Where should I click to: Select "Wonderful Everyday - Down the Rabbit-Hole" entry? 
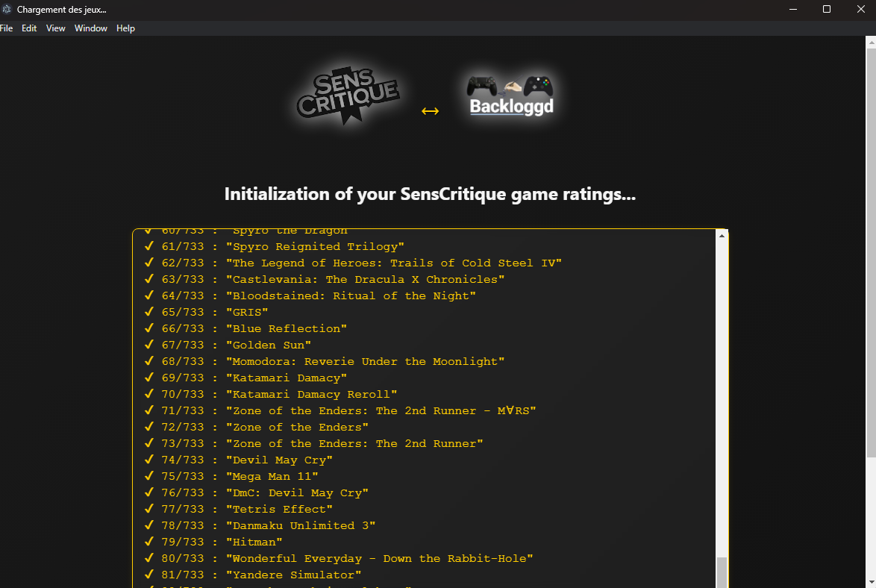pos(339,558)
